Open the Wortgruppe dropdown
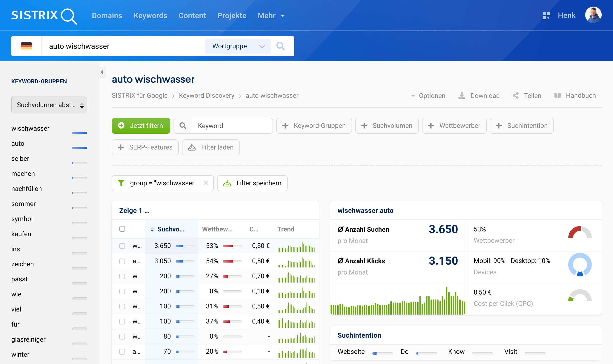 237,46
